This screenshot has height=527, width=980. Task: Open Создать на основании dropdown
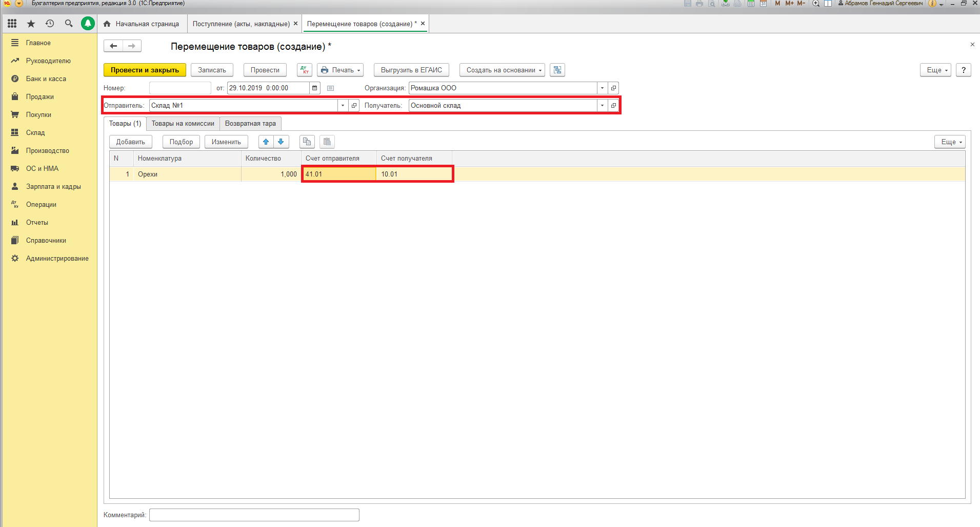pos(503,70)
